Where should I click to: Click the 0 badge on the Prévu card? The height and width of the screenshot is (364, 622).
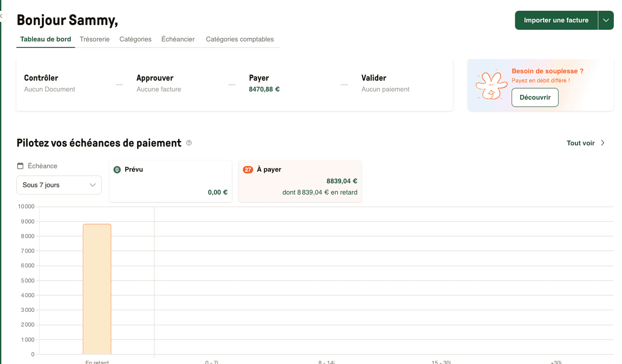117,169
